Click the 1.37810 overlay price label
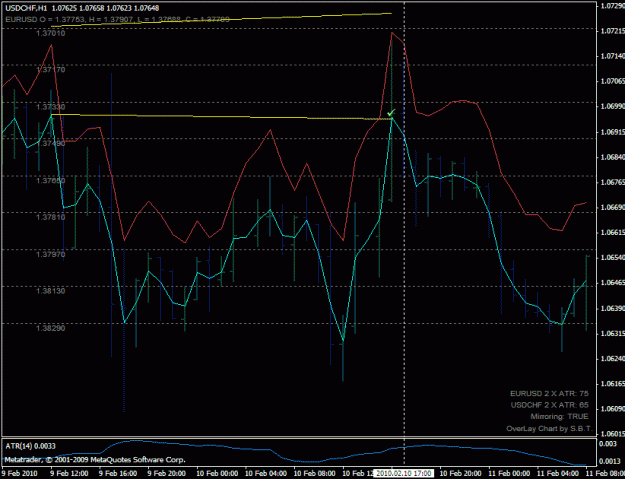 51,217
